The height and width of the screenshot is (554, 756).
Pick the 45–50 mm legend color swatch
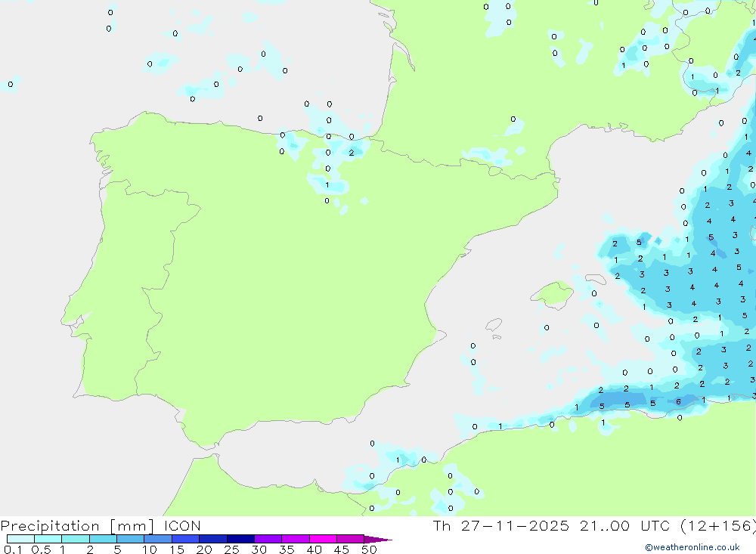[351, 539]
